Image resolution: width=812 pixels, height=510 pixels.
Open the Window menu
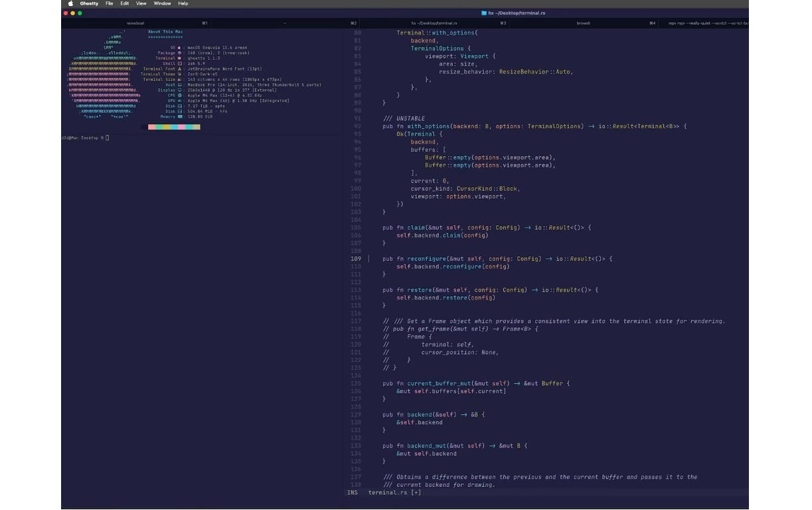[162, 3]
